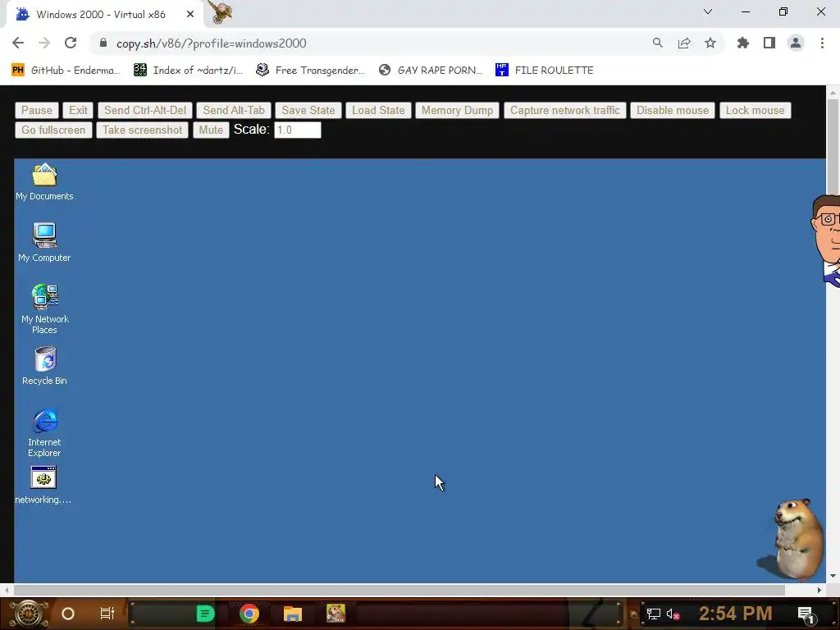Click Go fullscreen button
Viewport: 840px width, 630px height.
(53, 130)
